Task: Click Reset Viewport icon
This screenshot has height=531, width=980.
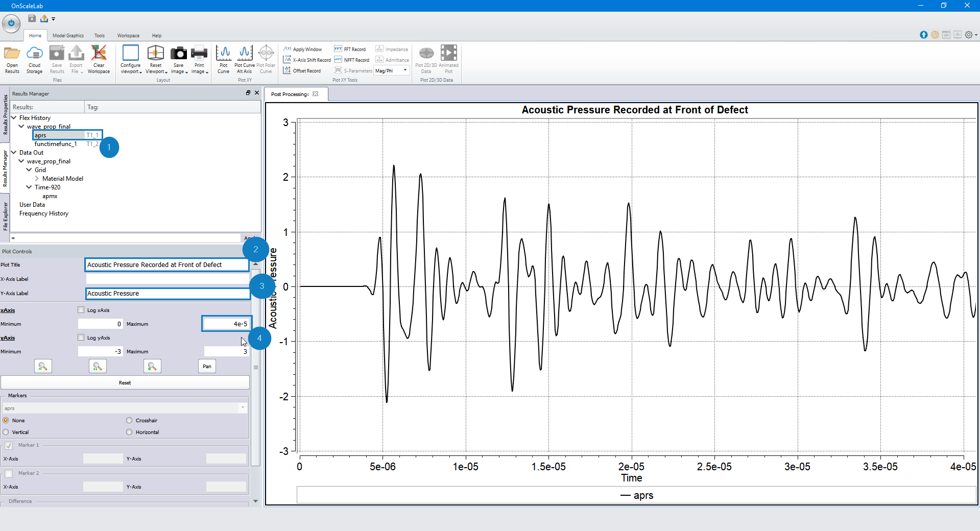Action: tap(156, 53)
